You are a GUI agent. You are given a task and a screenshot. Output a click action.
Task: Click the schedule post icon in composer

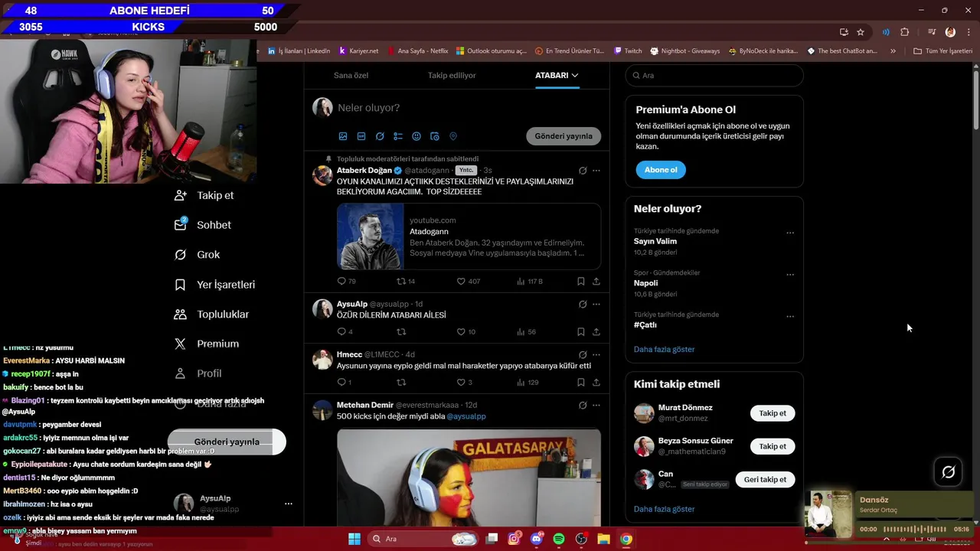(x=435, y=136)
